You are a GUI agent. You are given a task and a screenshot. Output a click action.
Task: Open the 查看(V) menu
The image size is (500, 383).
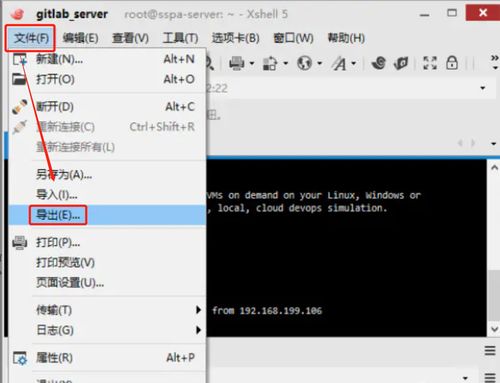(130, 38)
